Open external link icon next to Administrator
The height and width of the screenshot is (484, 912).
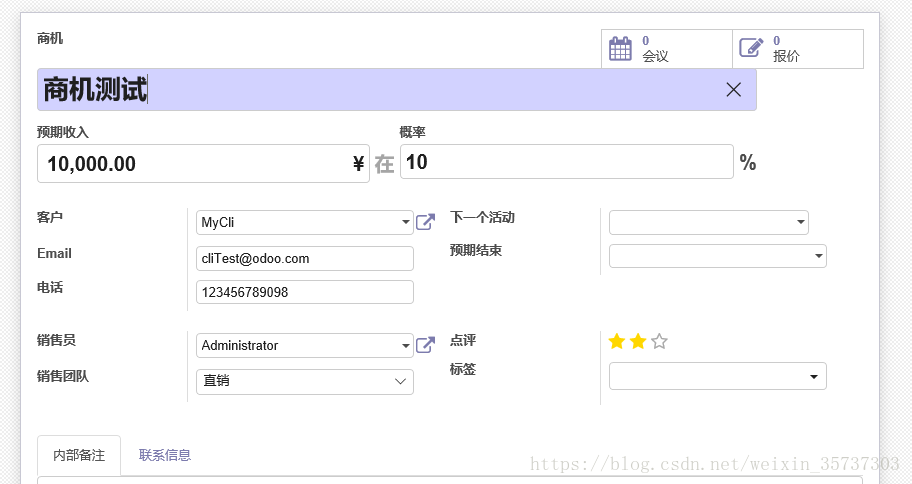[x=425, y=345]
